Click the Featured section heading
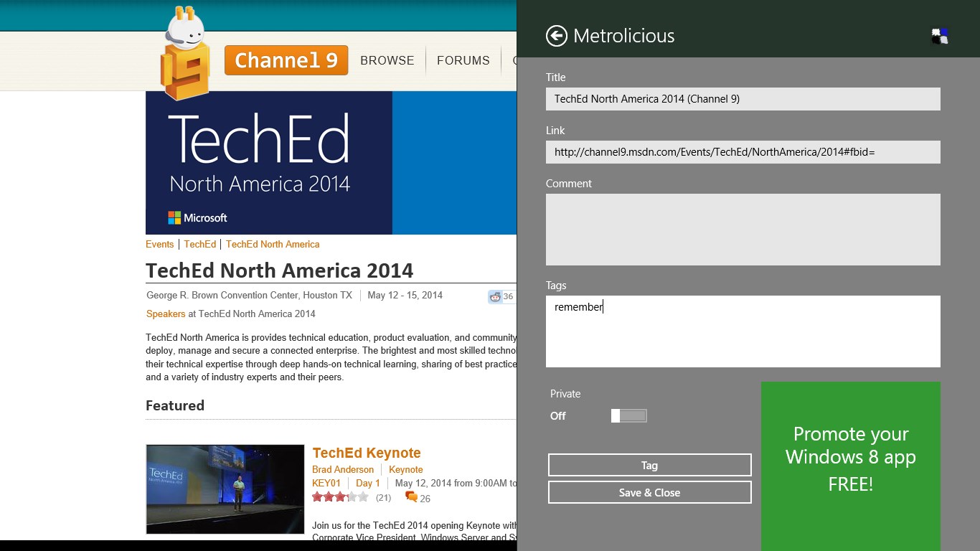This screenshot has width=980, height=551. (x=175, y=405)
